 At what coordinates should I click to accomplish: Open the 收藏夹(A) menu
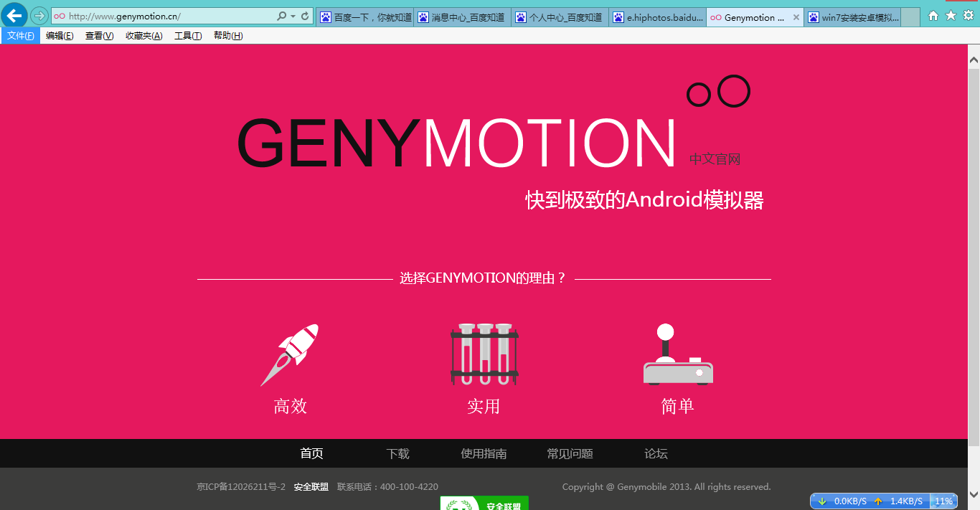[143, 36]
